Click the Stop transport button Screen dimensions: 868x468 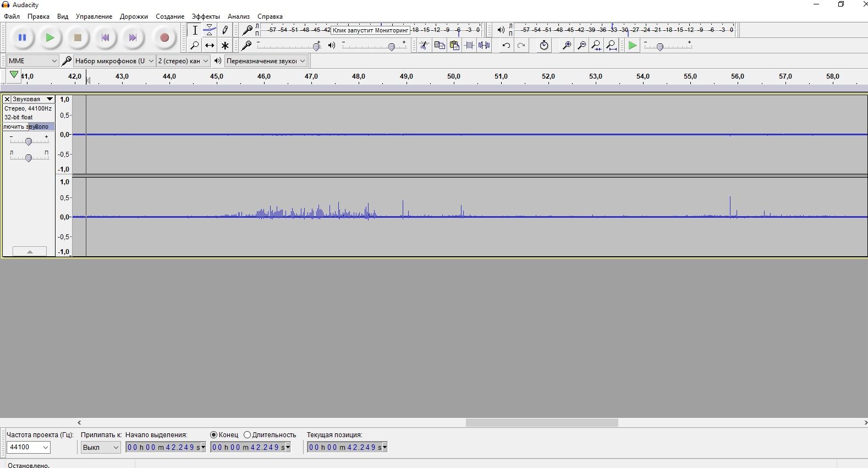pos(78,37)
